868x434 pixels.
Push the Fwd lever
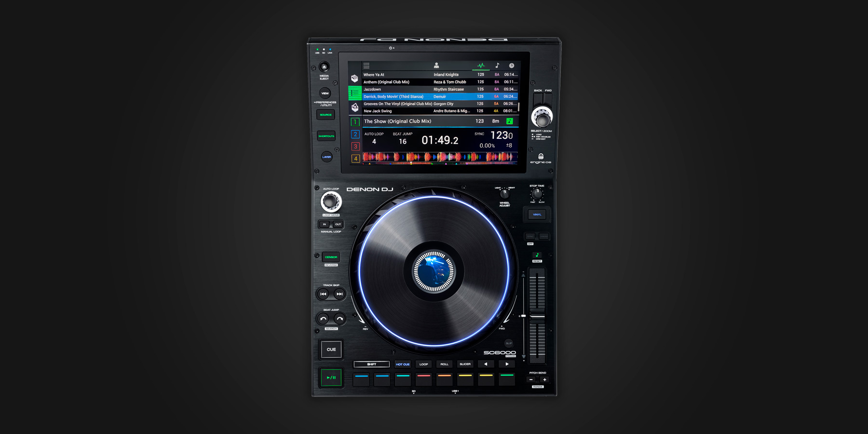click(x=548, y=100)
